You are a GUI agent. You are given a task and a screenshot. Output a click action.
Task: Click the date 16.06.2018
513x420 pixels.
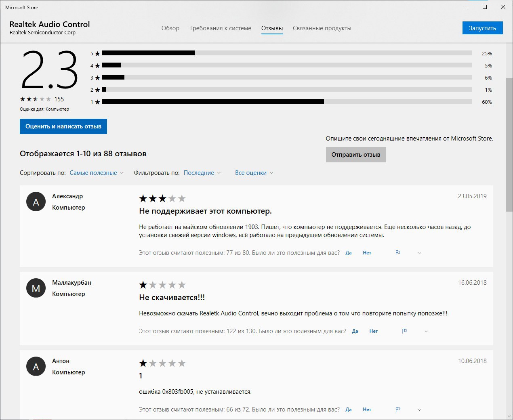(x=472, y=283)
